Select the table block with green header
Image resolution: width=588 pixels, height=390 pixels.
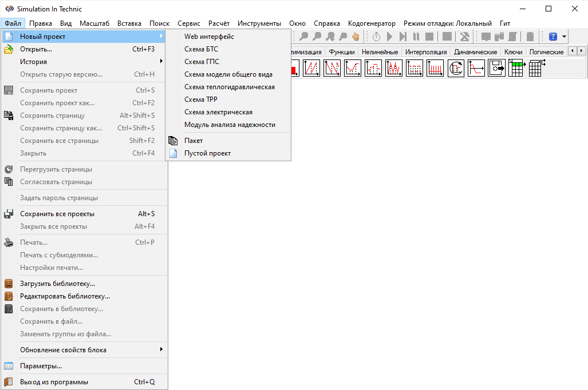[516, 69]
